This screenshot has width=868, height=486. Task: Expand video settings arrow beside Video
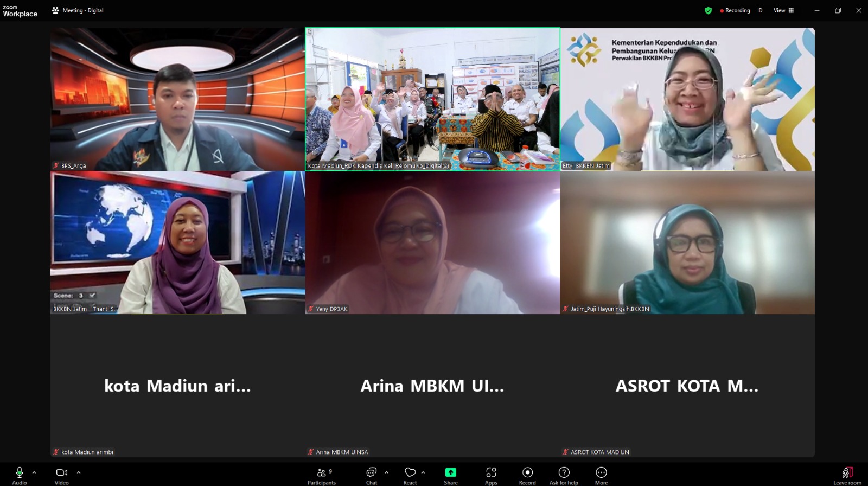79,472
